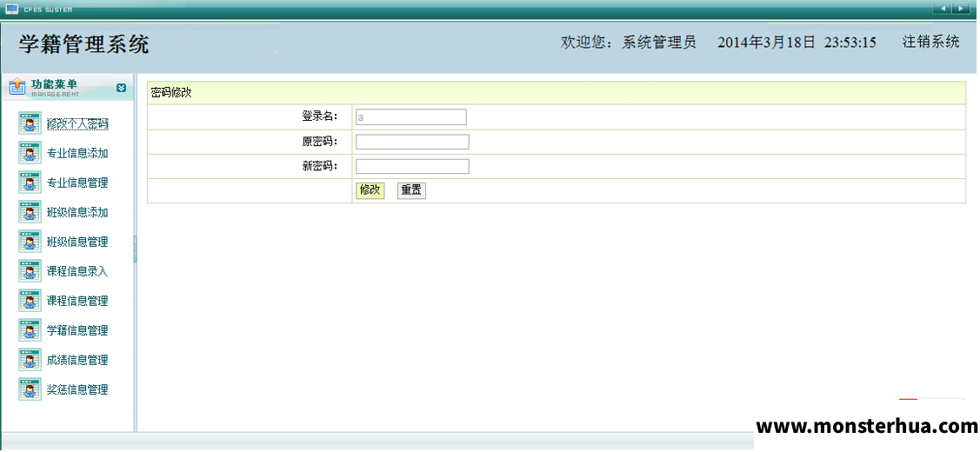Click the icon beside 班级信息添加
This screenshot has height=452, width=980.
tap(30, 212)
